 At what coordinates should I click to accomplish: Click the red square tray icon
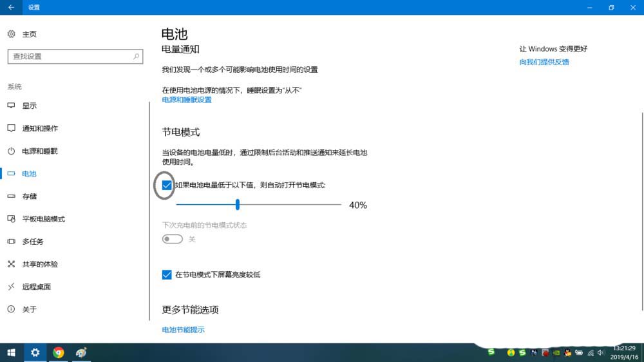click(x=545, y=352)
